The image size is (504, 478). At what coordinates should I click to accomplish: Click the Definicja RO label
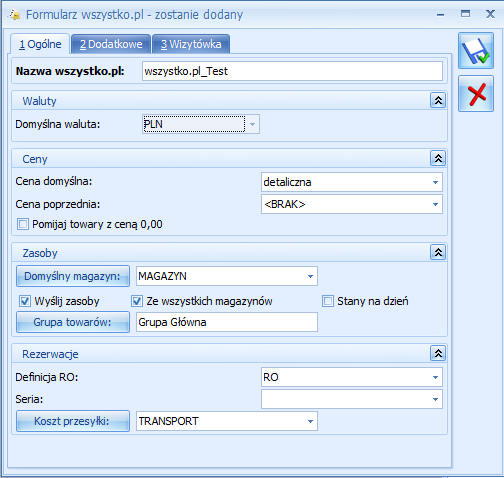[x=47, y=377]
